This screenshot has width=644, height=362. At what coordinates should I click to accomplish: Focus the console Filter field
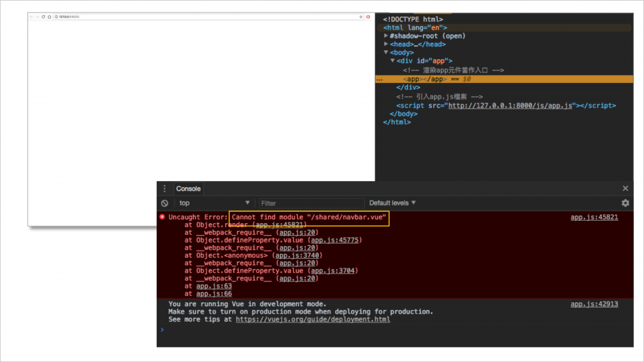[x=311, y=203]
